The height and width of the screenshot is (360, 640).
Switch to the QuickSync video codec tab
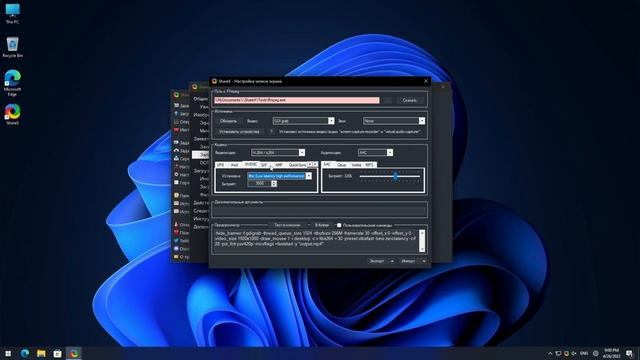coord(297,164)
